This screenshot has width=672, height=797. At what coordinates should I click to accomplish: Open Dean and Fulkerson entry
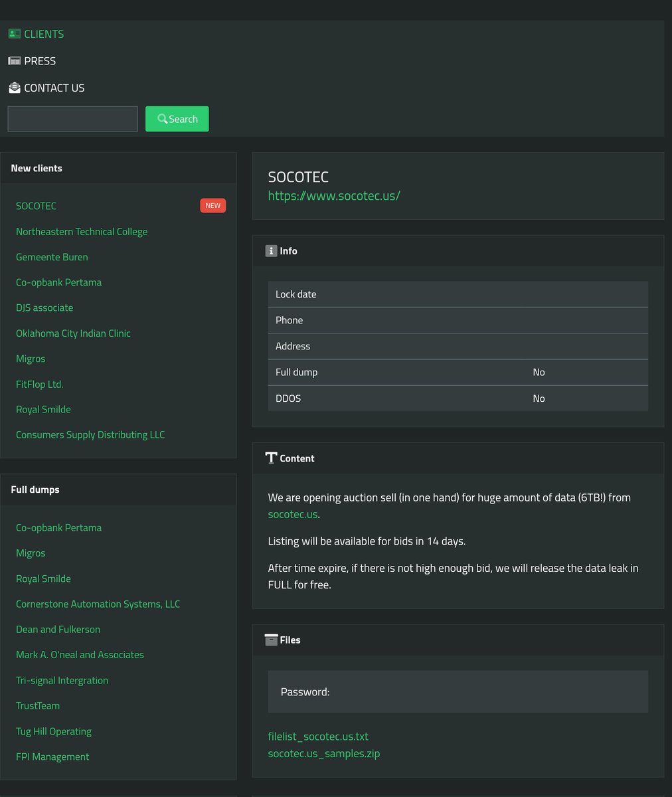[58, 629]
